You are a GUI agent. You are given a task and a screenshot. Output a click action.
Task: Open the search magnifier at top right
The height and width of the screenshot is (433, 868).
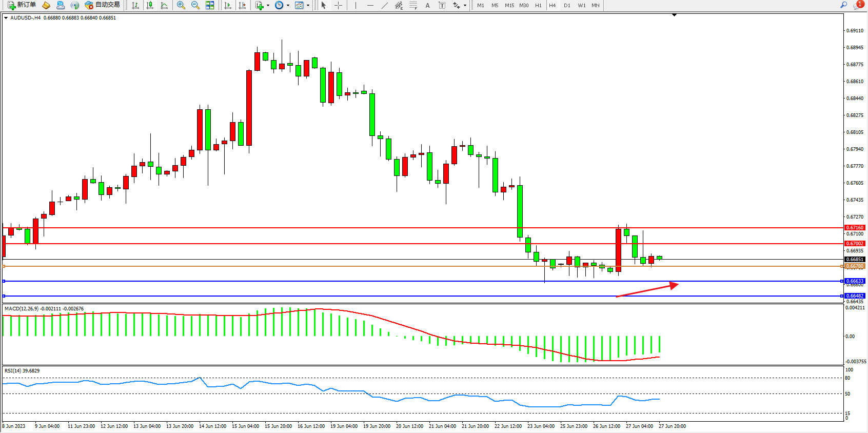tap(843, 5)
